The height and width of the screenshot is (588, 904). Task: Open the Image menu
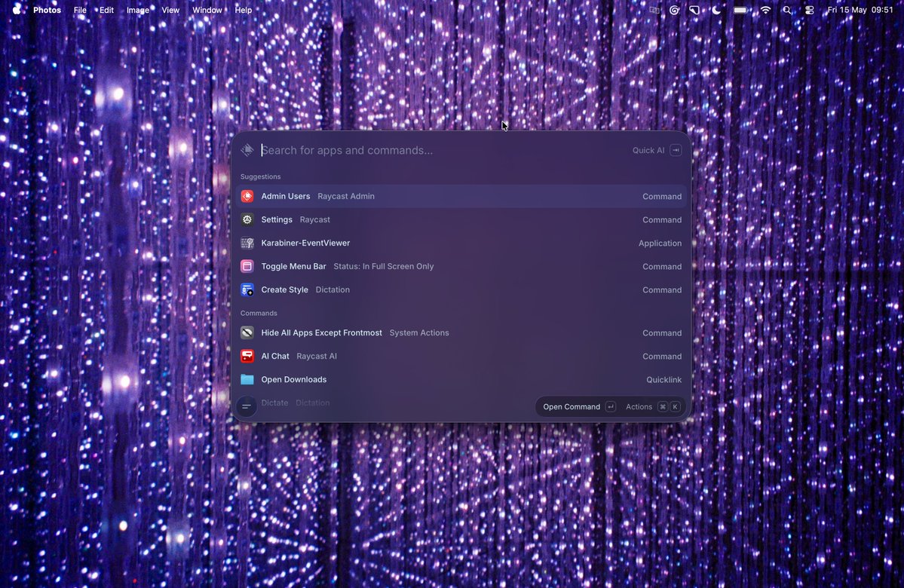coord(138,10)
